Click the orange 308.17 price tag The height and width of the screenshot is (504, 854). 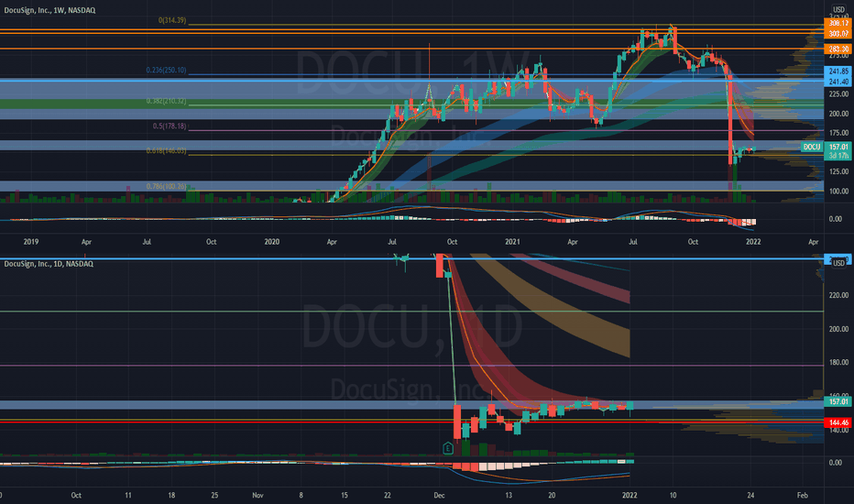point(838,24)
